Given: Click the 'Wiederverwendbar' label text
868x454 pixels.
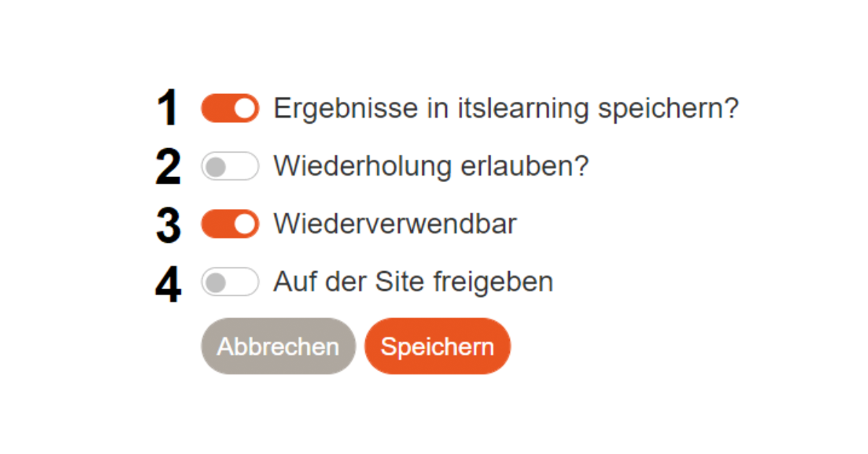Looking at the screenshot, I should click(395, 224).
